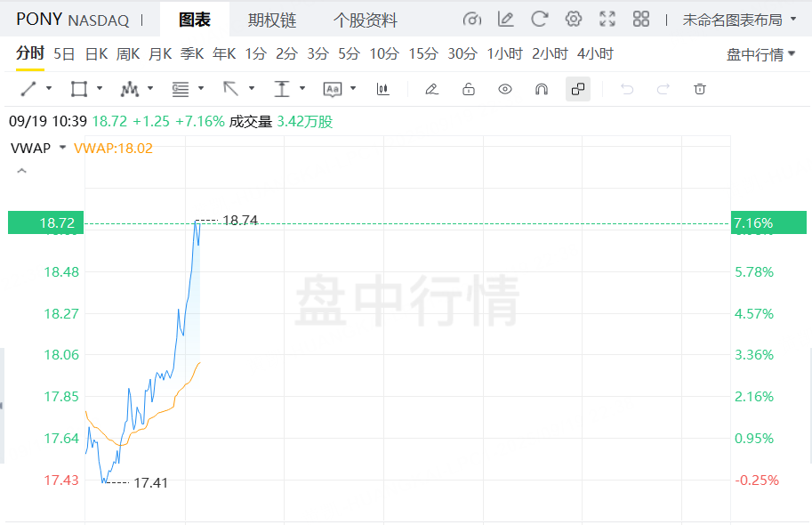The image size is (812, 525).
Task: Expand the wave pattern tool options
Action: coord(150,89)
